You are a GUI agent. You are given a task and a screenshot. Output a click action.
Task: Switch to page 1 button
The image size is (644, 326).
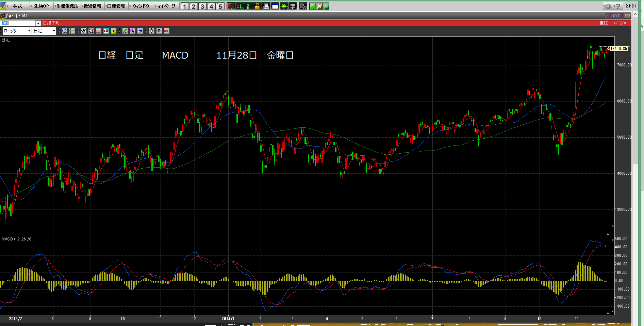click(x=185, y=6)
